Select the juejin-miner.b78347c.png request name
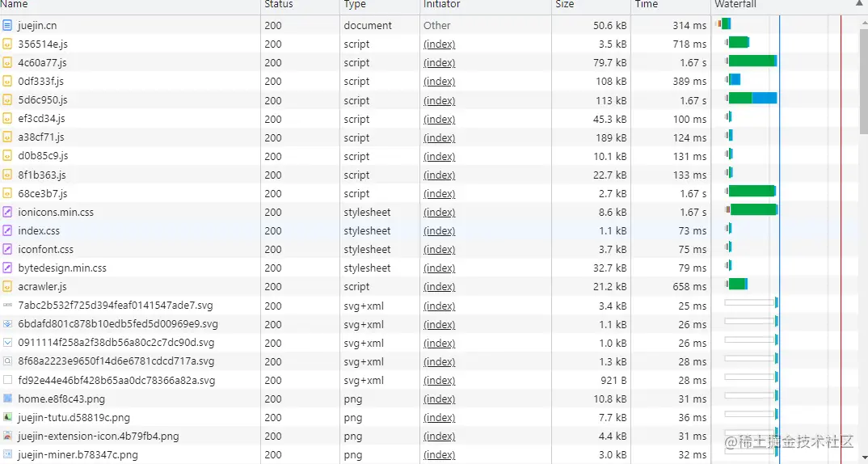 (x=78, y=455)
